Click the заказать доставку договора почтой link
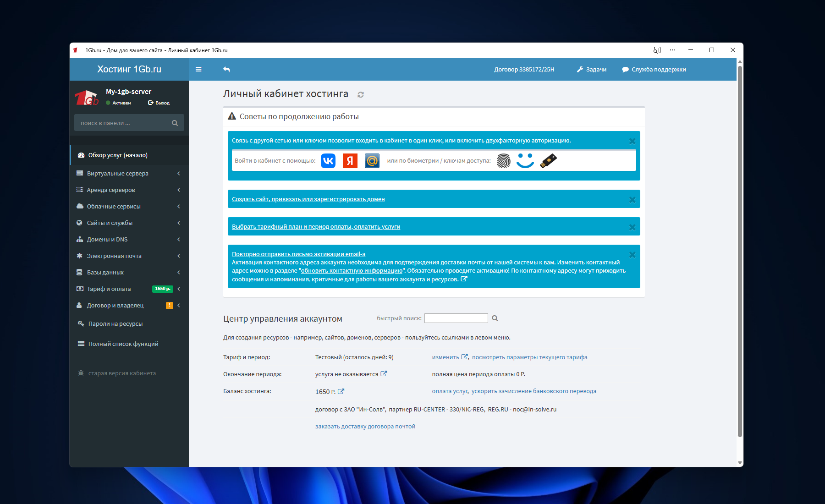Image resolution: width=825 pixels, height=504 pixels. point(365,427)
